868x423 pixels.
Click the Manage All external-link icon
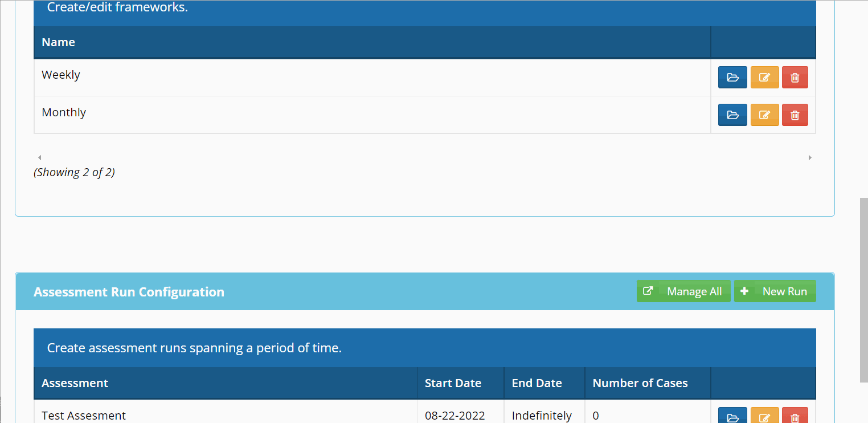(x=648, y=291)
